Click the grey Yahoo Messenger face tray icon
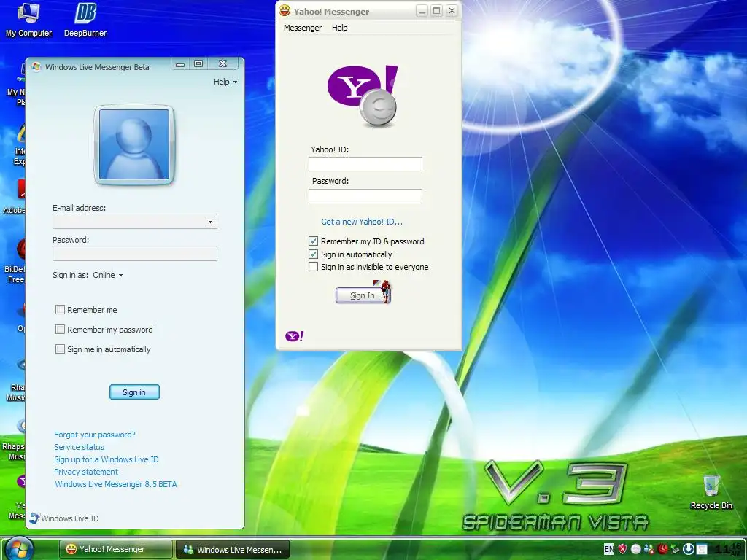This screenshot has width=747, height=560. pyautogui.click(x=636, y=549)
